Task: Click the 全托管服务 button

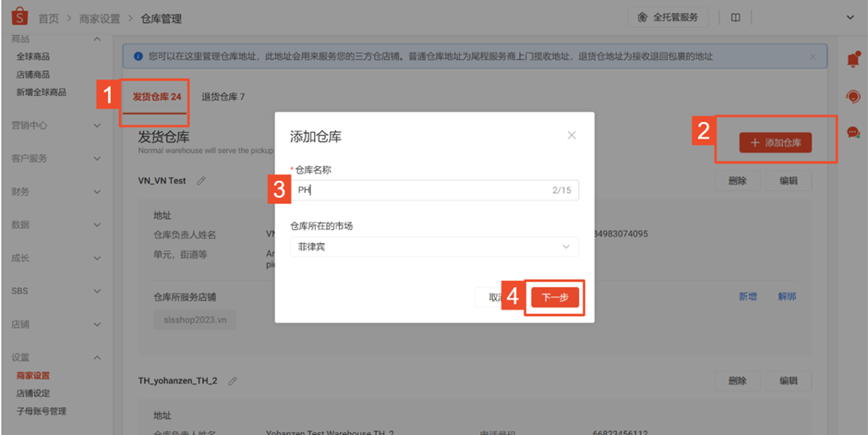Action: click(x=669, y=18)
